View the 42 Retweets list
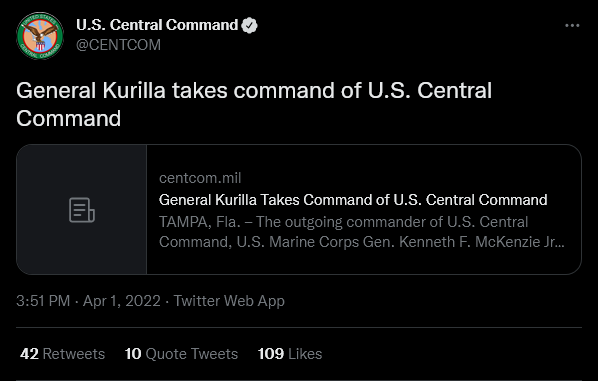598x381 pixels. 63,354
